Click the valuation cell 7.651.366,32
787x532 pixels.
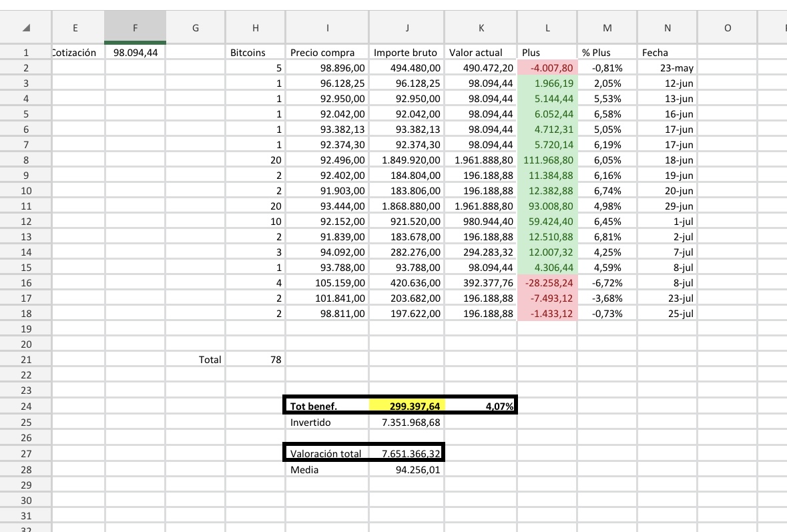407,454
